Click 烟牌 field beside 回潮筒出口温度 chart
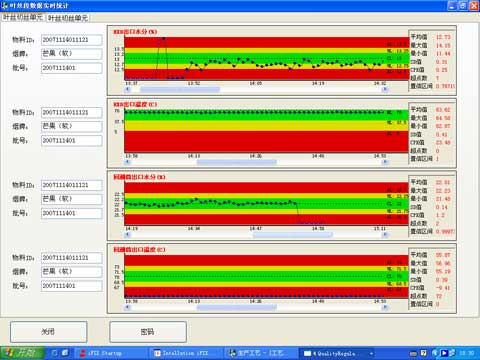 [72, 272]
